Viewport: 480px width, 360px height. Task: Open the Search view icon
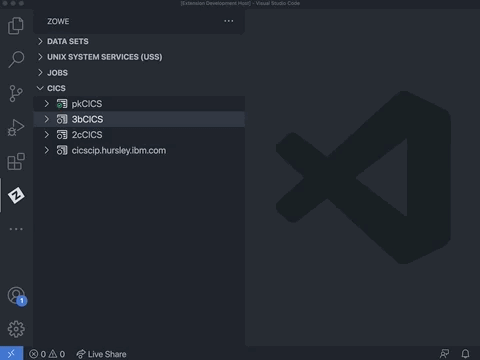click(x=16, y=59)
